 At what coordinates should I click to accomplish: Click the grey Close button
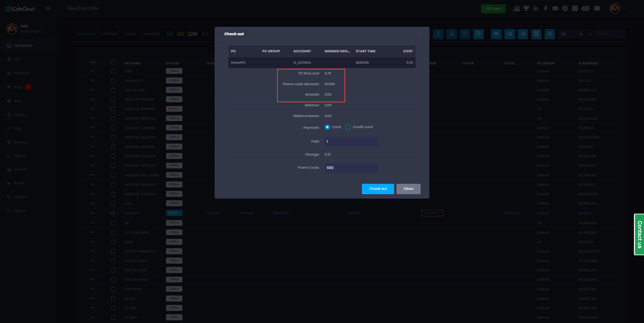tap(408, 189)
